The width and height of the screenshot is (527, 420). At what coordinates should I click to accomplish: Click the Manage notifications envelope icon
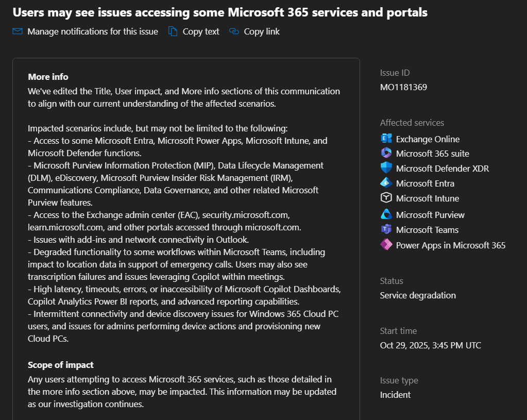point(18,31)
